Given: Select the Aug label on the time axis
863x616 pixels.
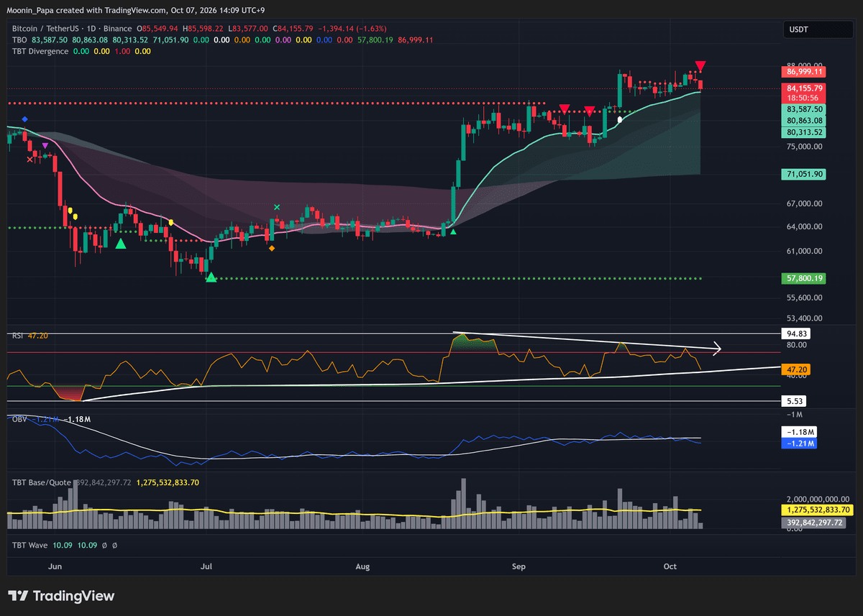Looking at the screenshot, I should coord(362,566).
